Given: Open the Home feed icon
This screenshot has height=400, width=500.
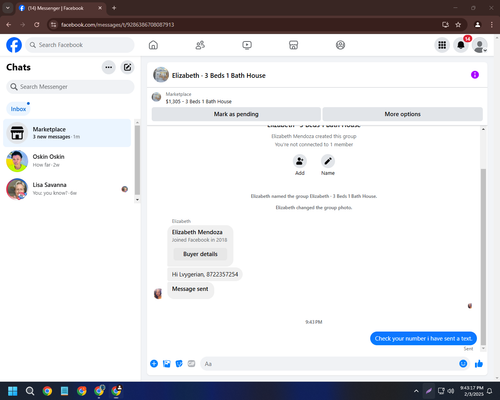Looking at the screenshot, I should [x=153, y=45].
